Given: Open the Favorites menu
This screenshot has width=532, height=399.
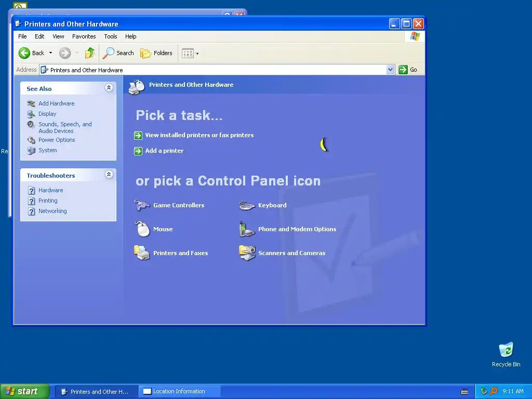Looking at the screenshot, I should (84, 36).
